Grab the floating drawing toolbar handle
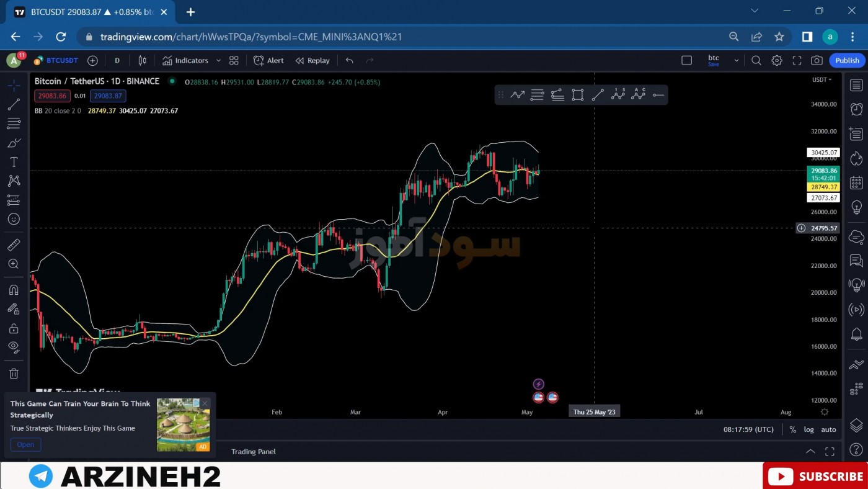Viewport: 868px width, 489px height. [500, 95]
